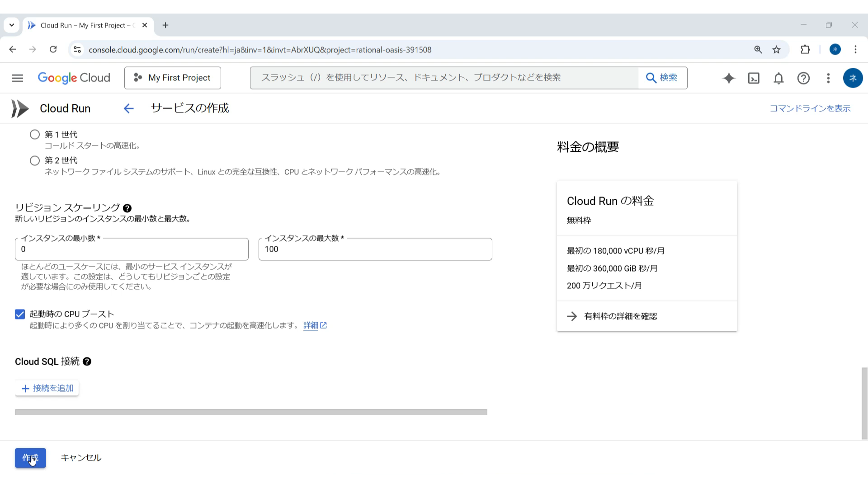868x488 pixels.
Task: Open the notifications bell
Action: pos(778,78)
